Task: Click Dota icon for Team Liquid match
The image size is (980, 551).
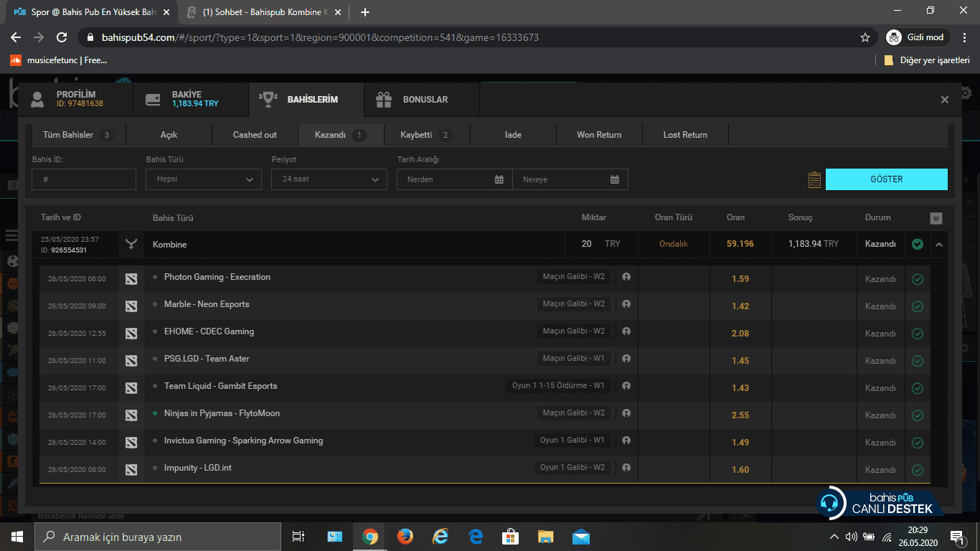Action: point(131,387)
